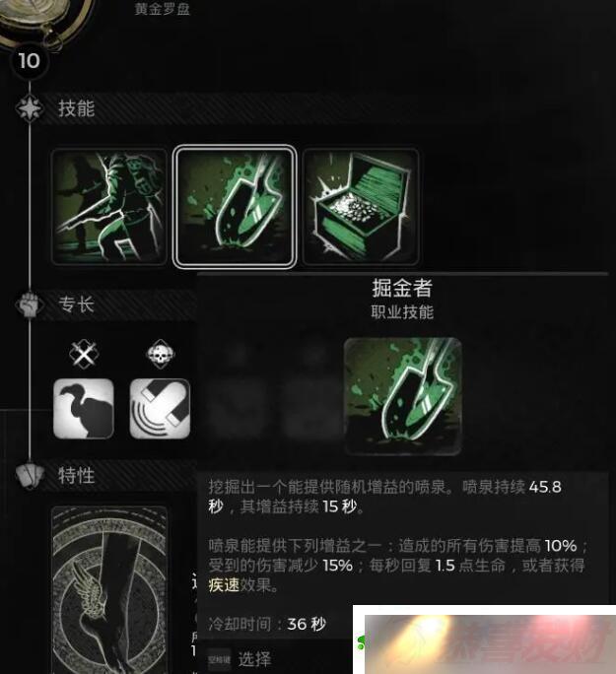Screen dimensions: 616x674
Task: Click the skull category icon
Action: pyautogui.click(x=161, y=355)
